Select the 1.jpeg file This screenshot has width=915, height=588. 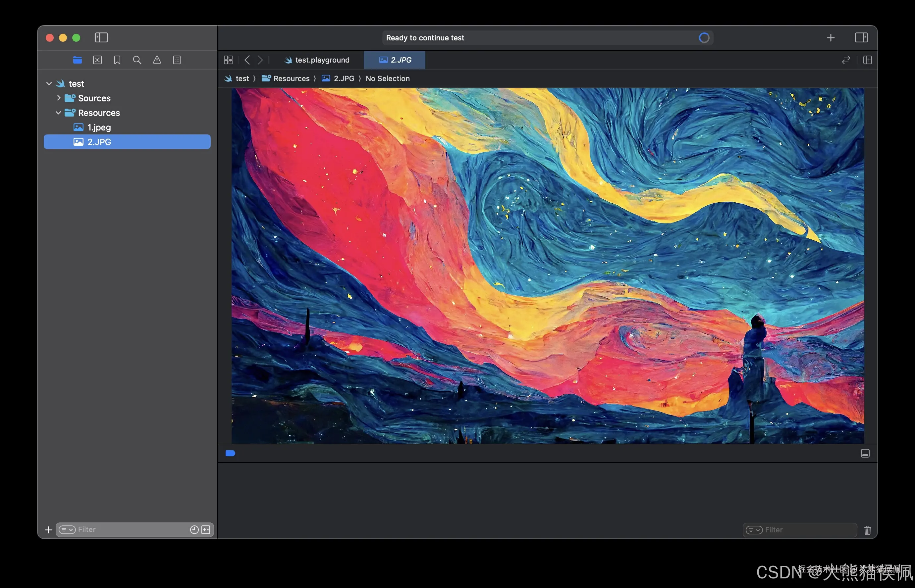(127, 127)
